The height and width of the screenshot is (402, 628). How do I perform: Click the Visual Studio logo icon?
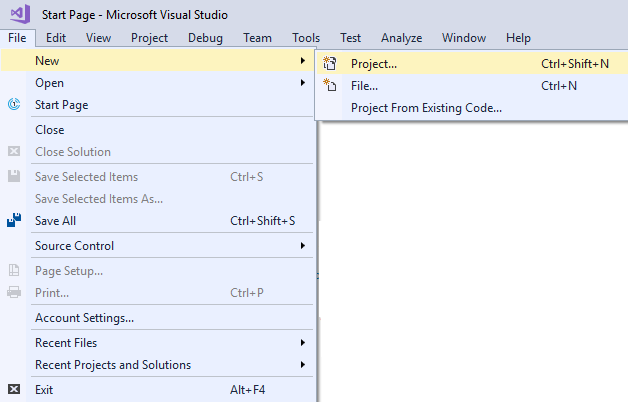[x=20, y=14]
